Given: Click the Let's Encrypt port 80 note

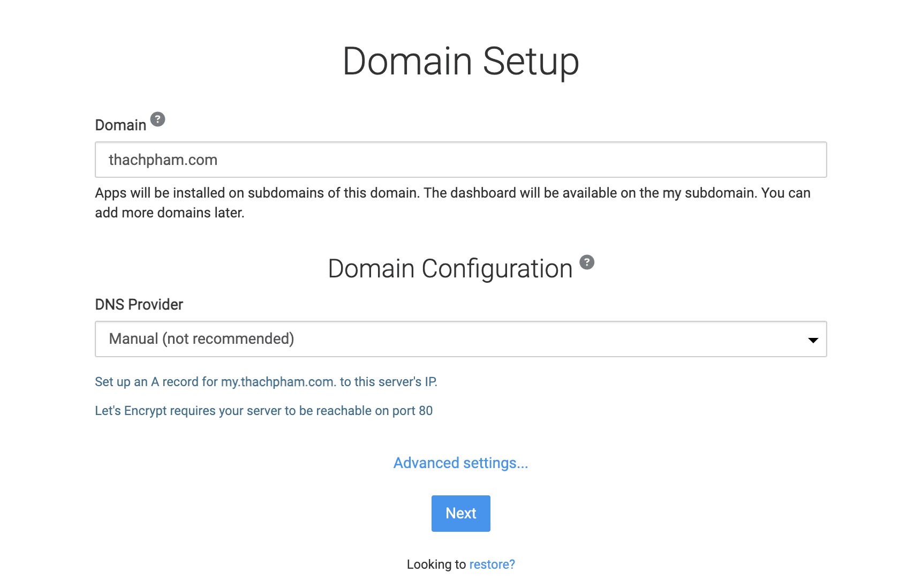Looking at the screenshot, I should coord(263,411).
